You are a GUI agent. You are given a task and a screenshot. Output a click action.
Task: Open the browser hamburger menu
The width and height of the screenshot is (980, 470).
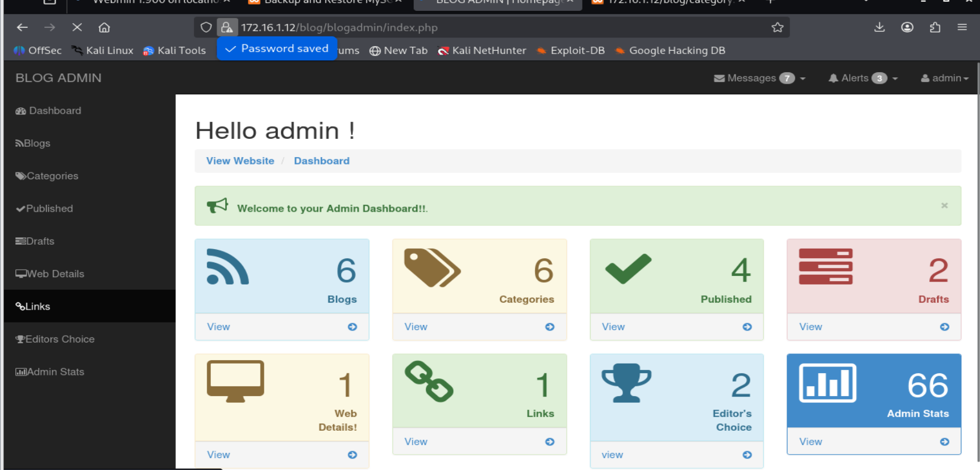(x=962, y=27)
